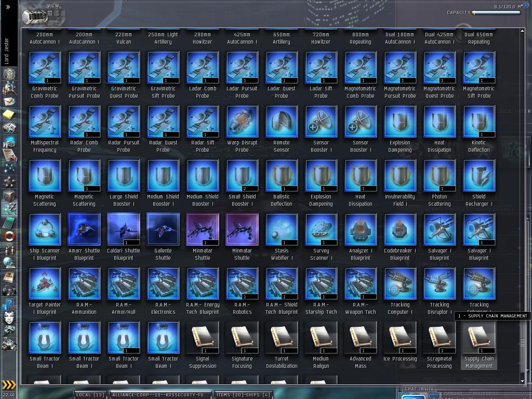
Task: Click the Lord Jester character name
Action: pyautogui.click(x=7, y=51)
